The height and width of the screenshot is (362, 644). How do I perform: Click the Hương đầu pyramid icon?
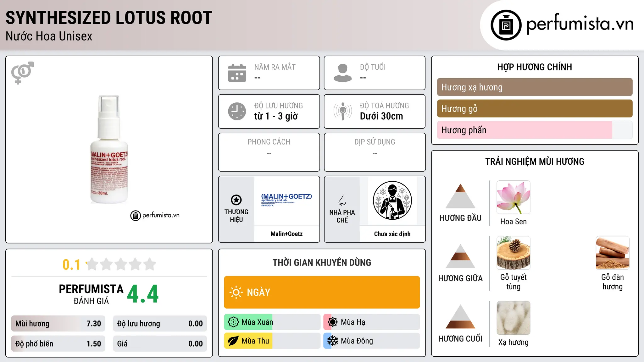click(x=460, y=196)
